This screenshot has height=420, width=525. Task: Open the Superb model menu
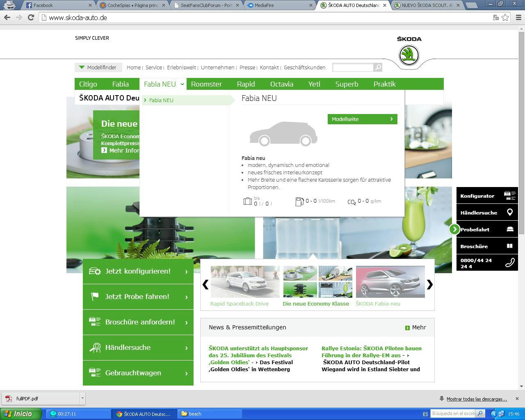coord(347,84)
